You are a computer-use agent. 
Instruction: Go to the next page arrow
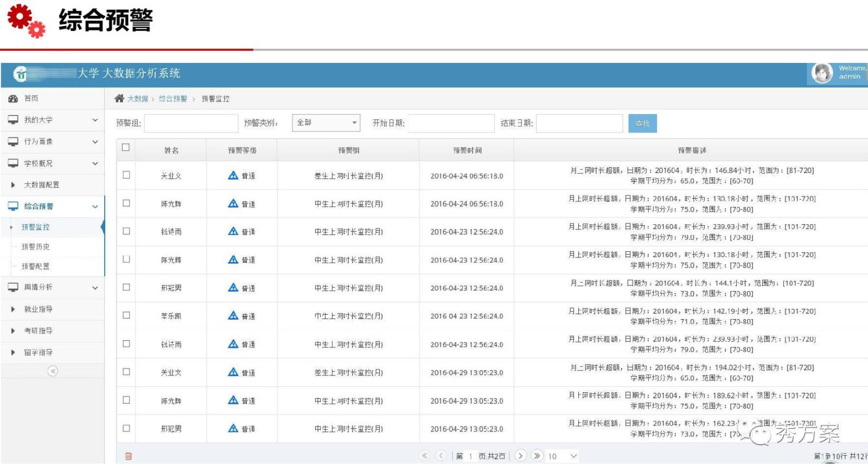pos(520,456)
